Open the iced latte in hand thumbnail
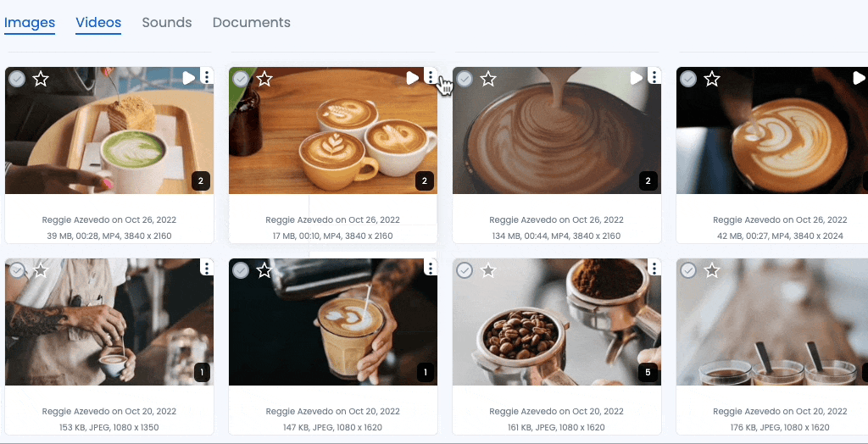This screenshot has height=444, width=868. click(332, 322)
